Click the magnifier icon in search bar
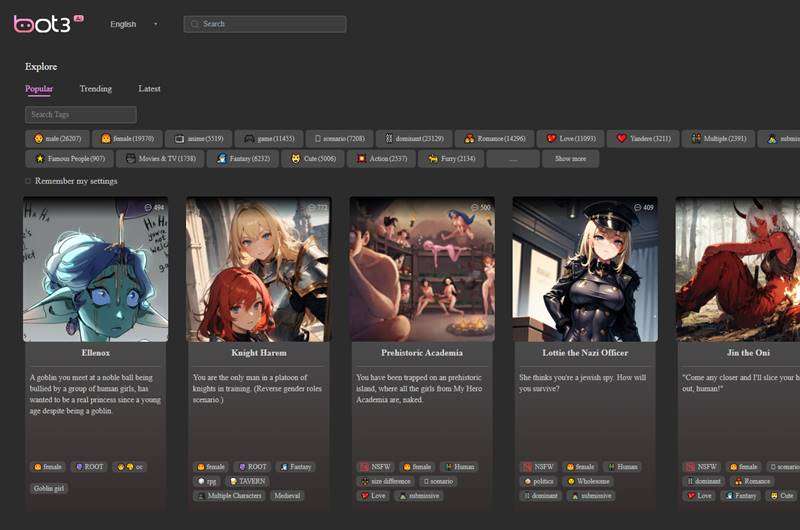This screenshot has width=800, height=530. coord(194,24)
